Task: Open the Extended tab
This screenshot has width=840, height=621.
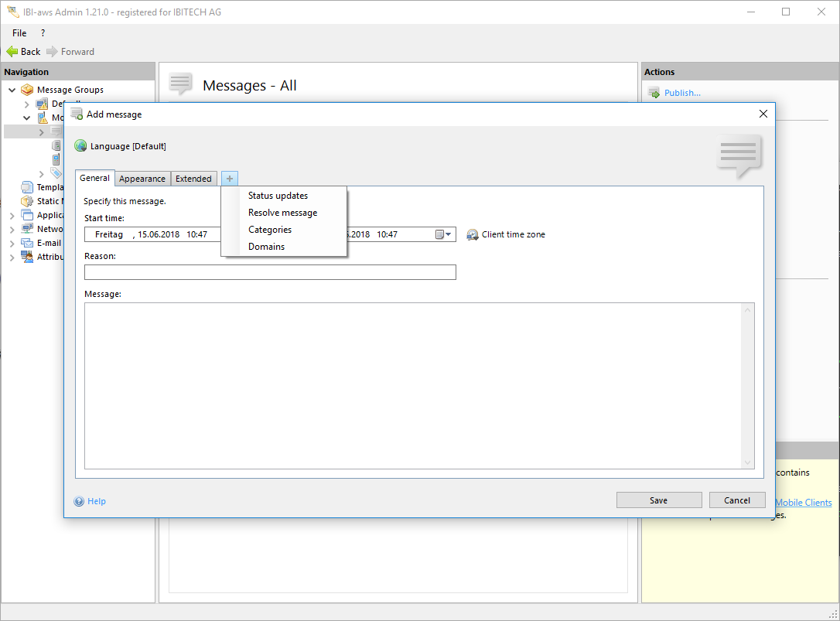Action: coord(193,179)
